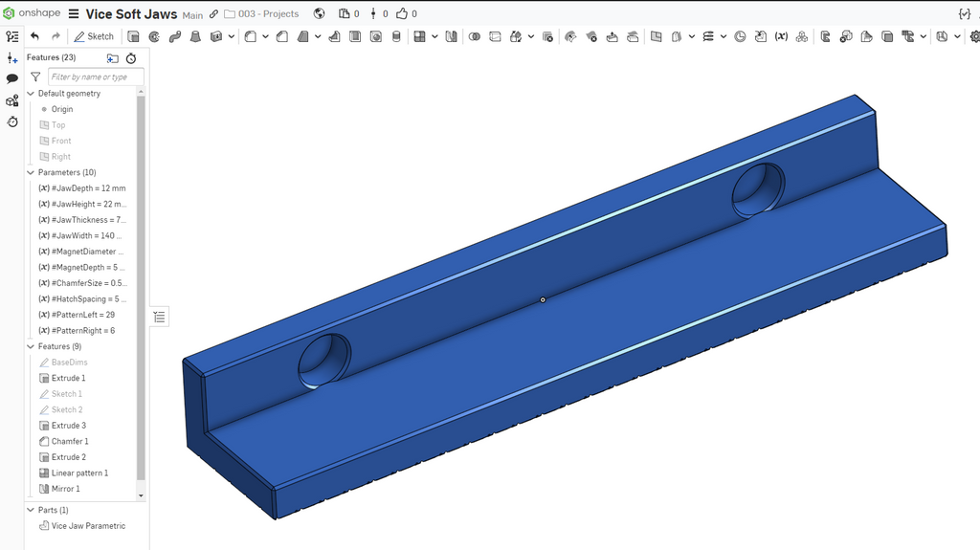Select Mirror 1 feature
980x550 pixels.
[66, 489]
